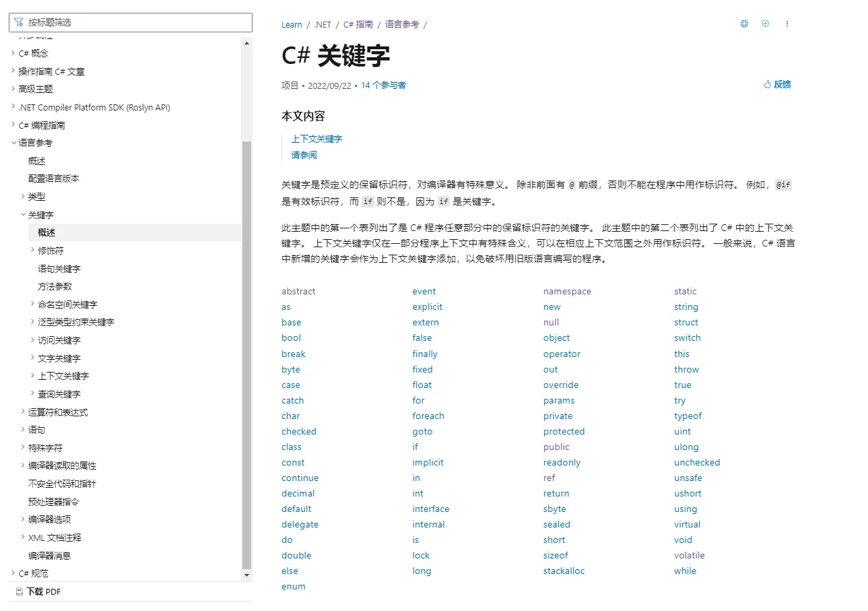Open the namespace keyword link
The height and width of the screenshot is (611, 868).
pyautogui.click(x=566, y=291)
